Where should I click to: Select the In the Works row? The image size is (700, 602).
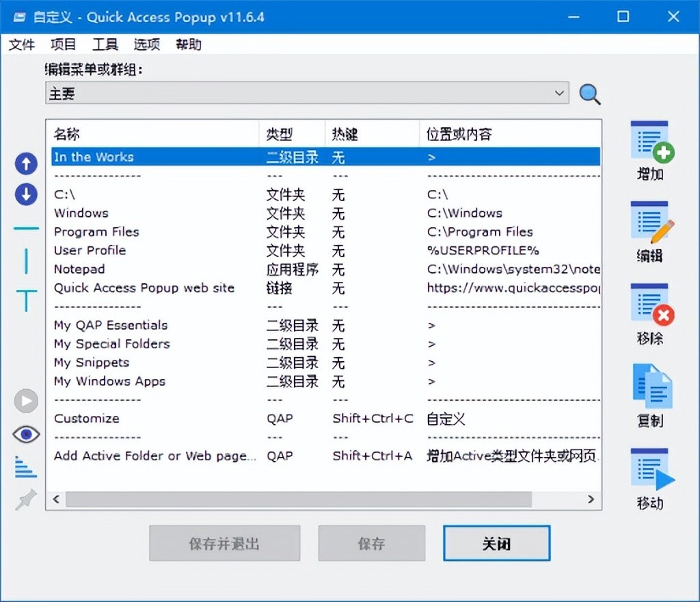pyautogui.click(x=326, y=157)
